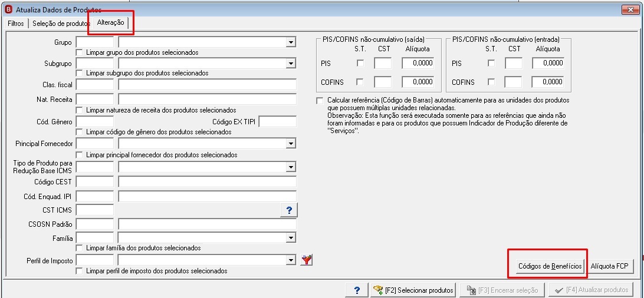644x298 pixels.
Task: Enable Limpar grupo dos produtos selecionados
Action: (x=79, y=52)
